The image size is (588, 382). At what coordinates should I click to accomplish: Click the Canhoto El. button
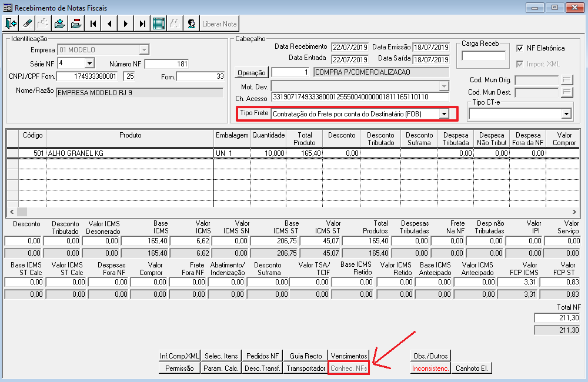[472, 368]
